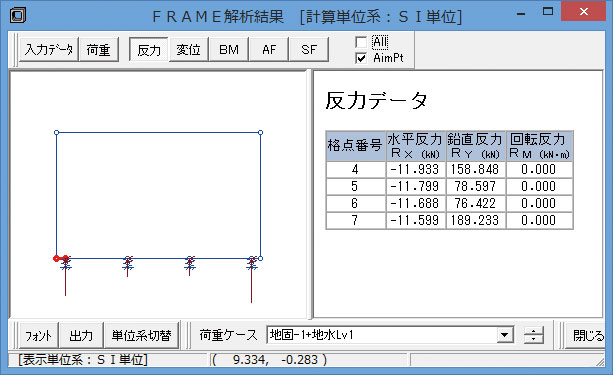Expand the 荷重ケース dropdown arrow
Viewport: 613px width, 375px height.
tap(505, 335)
